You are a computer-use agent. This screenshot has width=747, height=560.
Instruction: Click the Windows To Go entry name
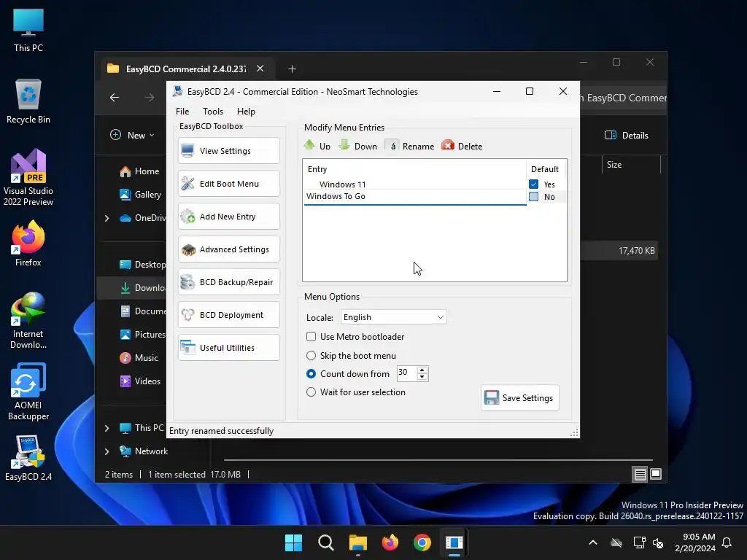(336, 196)
